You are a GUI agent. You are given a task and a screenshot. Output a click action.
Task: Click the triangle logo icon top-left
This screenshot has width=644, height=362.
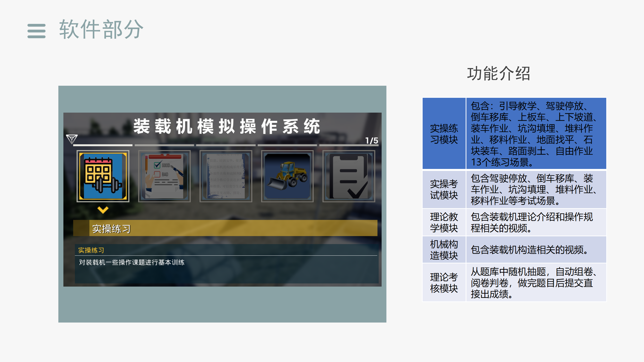pos(71,139)
